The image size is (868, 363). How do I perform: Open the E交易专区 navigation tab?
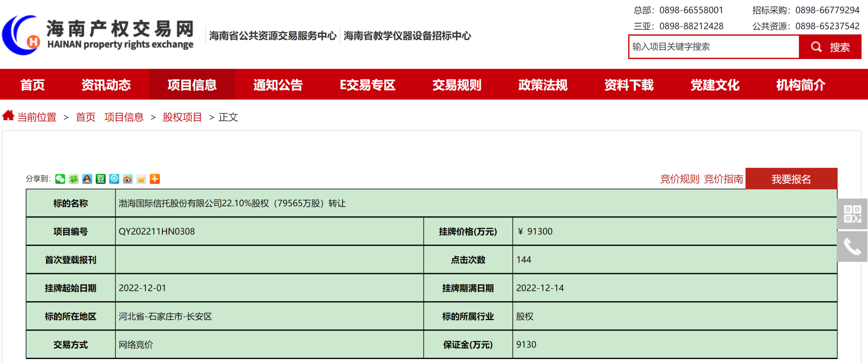(368, 85)
